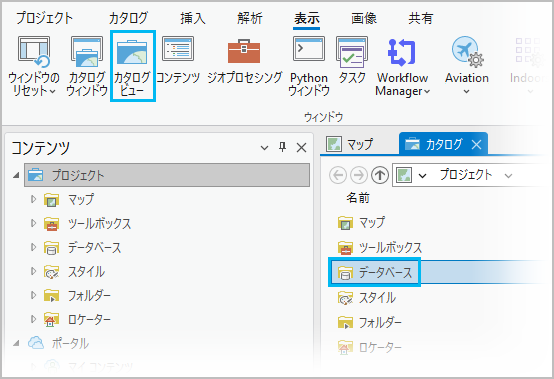Open the Workflow Manager dropdown
Viewport: 554px width, 379px height.
402,66
